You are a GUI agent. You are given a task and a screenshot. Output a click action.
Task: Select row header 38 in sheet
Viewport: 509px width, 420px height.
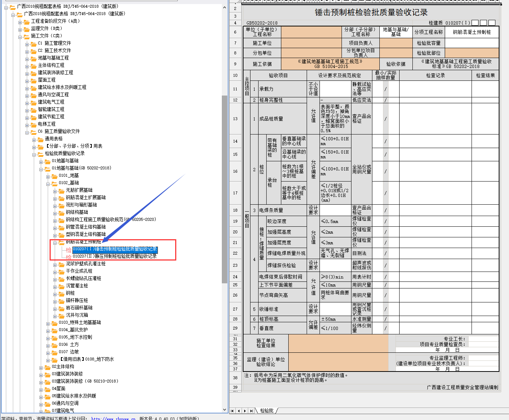coord(235,378)
